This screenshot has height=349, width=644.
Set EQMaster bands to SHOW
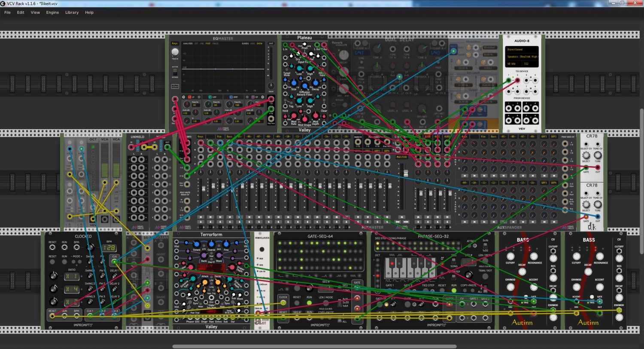point(259,43)
